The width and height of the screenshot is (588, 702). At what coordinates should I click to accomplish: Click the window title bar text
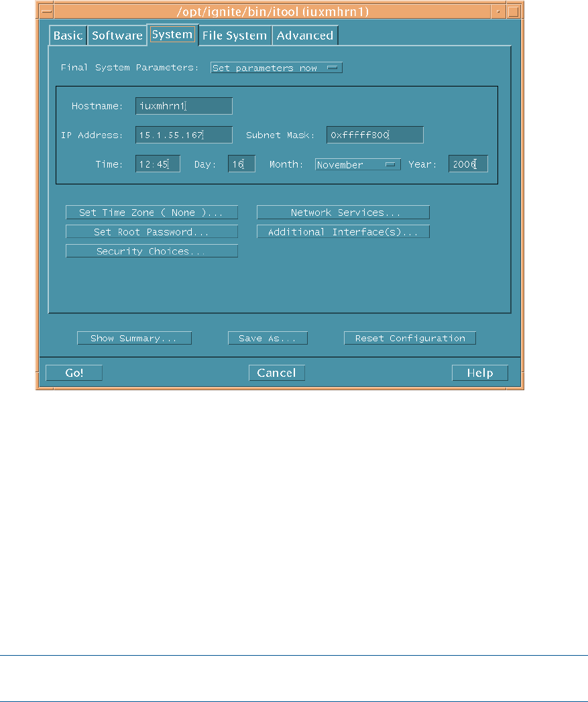(x=273, y=11)
